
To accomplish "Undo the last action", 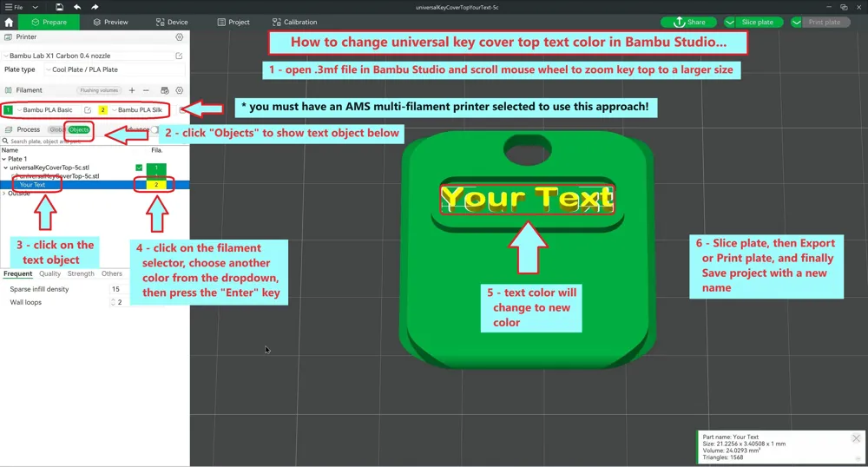I will (x=77, y=7).
